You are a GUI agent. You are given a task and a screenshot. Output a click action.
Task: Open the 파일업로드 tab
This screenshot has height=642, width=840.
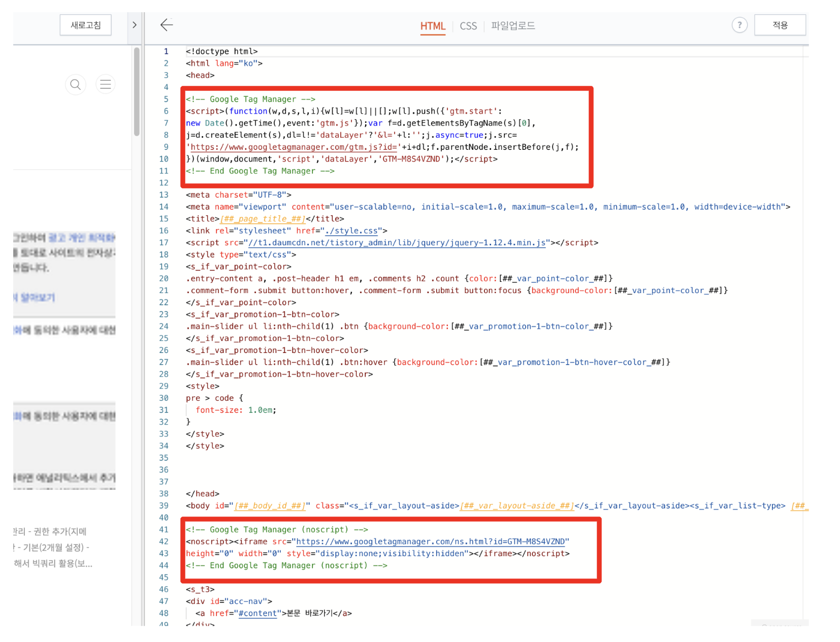tap(513, 25)
